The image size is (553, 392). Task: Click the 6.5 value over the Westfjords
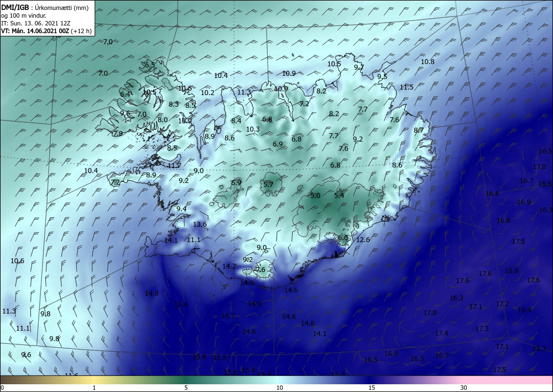[x=149, y=65]
